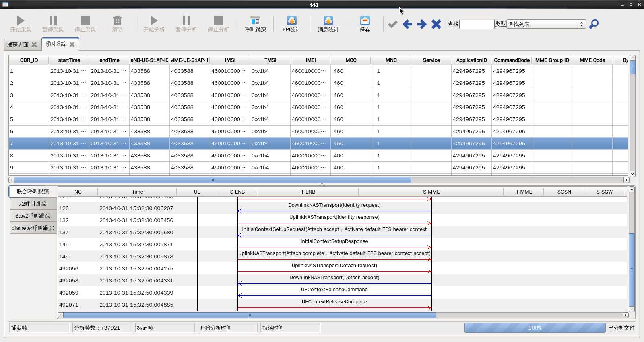Viewport: 644px width, 342px height.
Task: Click the window menu icon in title bar
Action: click(5, 4)
